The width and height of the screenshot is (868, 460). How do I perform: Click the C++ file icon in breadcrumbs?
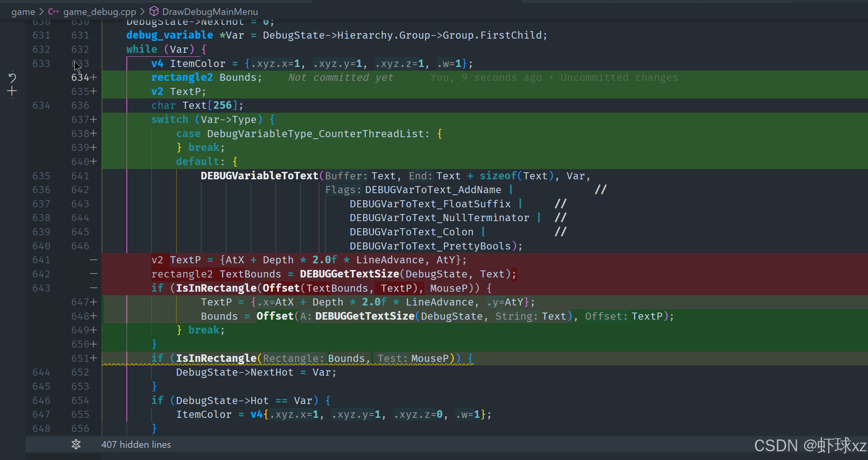coord(53,12)
